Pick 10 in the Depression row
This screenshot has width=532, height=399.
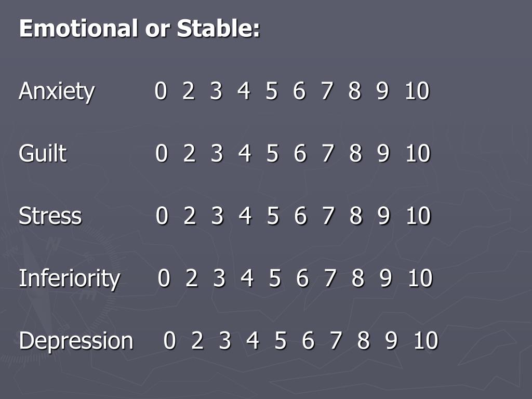click(x=426, y=341)
